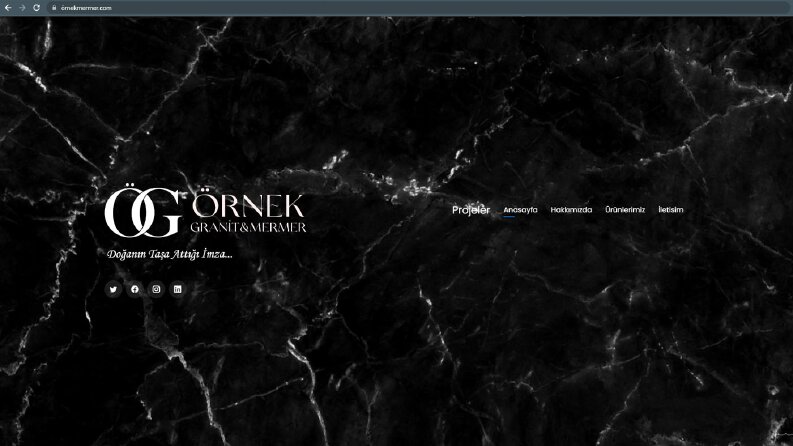Click the slogan 'Doğanın Taşa Attığı İmza...'

[170, 254]
